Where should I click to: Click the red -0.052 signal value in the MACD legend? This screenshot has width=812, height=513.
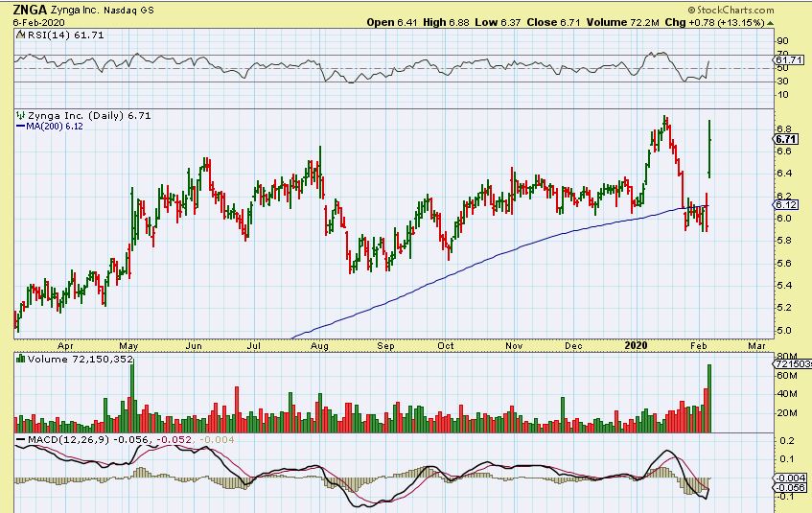[174, 439]
